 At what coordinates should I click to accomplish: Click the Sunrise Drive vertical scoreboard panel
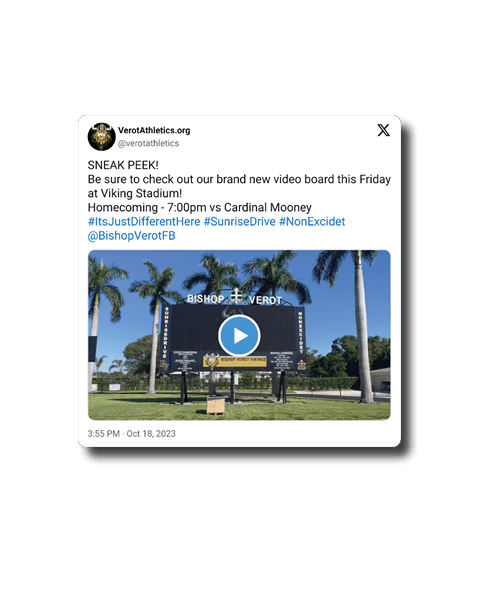[166, 332]
